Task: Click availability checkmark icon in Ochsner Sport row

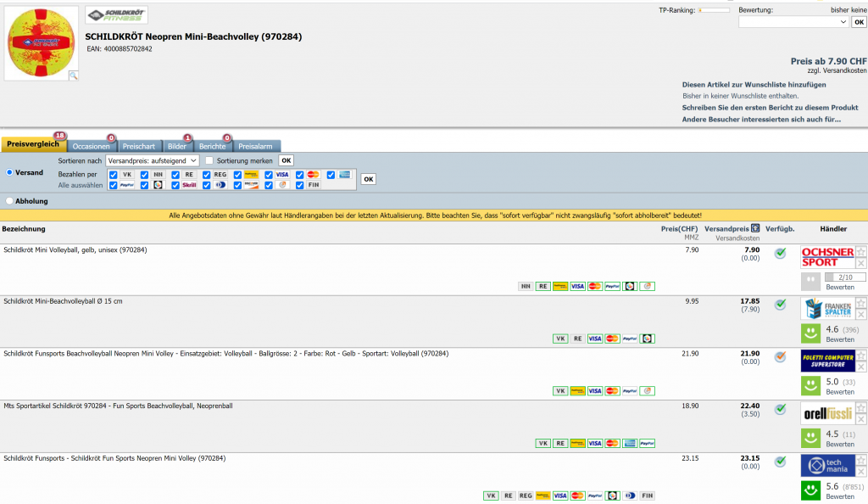Action: click(x=780, y=253)
